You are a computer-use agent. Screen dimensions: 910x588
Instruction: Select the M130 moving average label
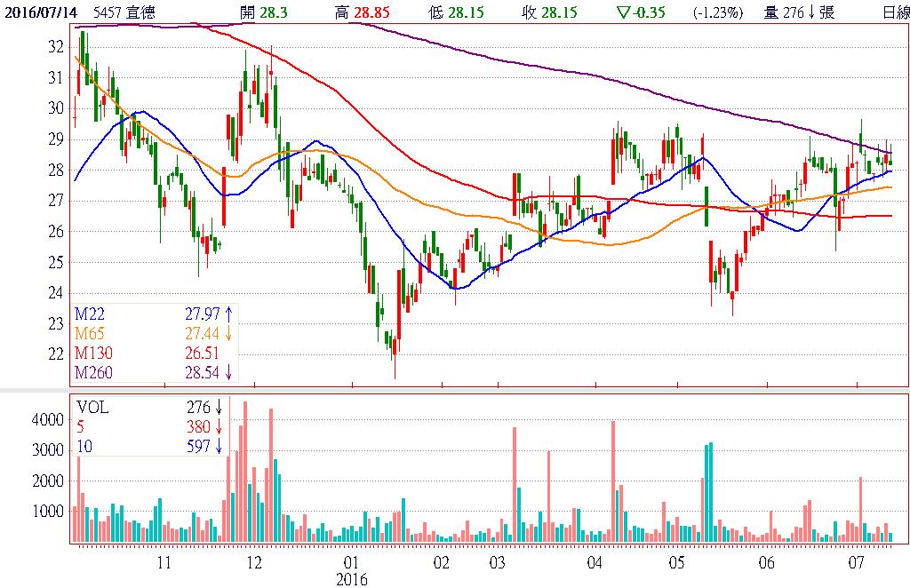(x=92, y=352)
